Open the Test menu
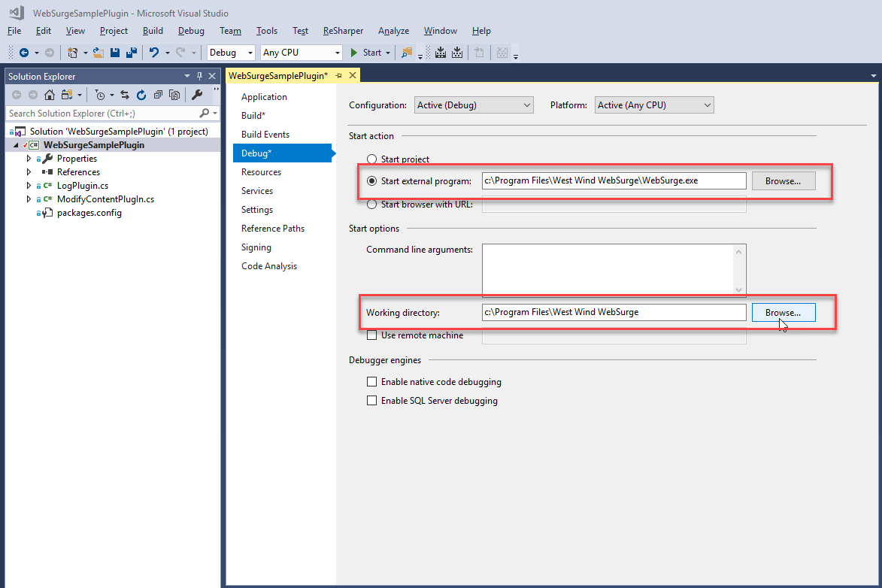 tap(300, 31)
